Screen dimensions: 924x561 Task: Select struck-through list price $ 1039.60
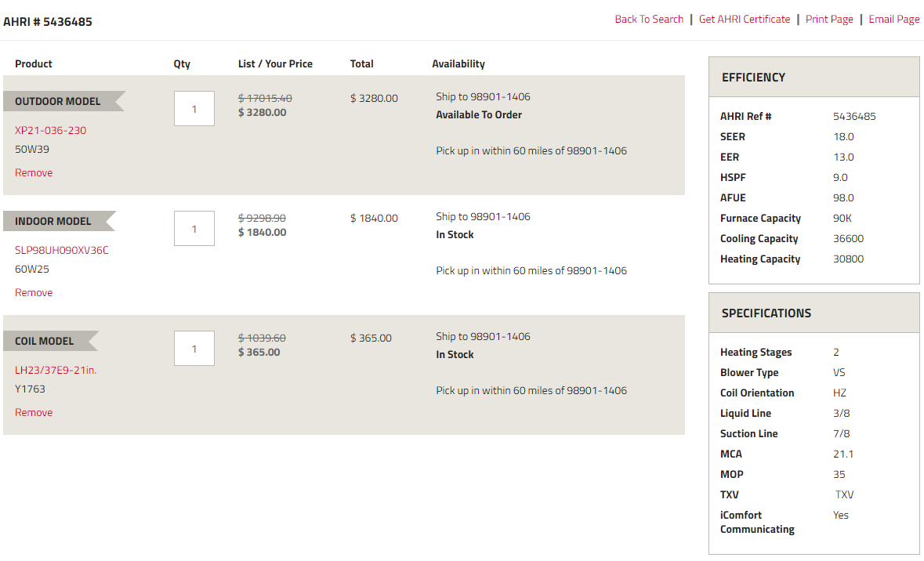[263, 338]
